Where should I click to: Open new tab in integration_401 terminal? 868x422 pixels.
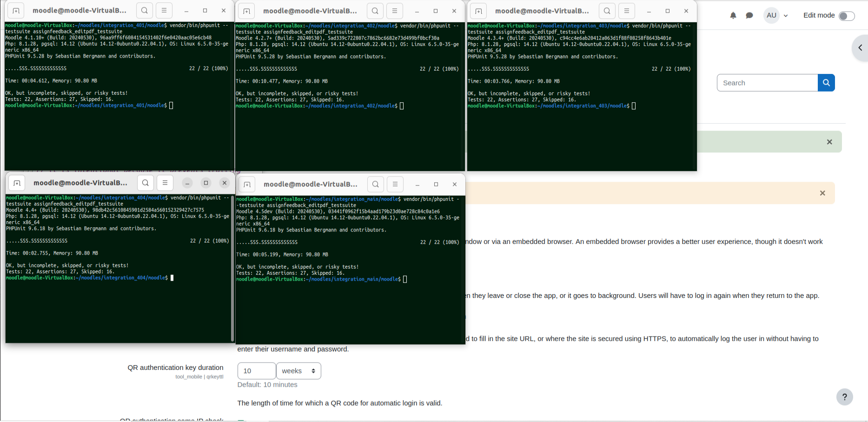click(16, 11)
